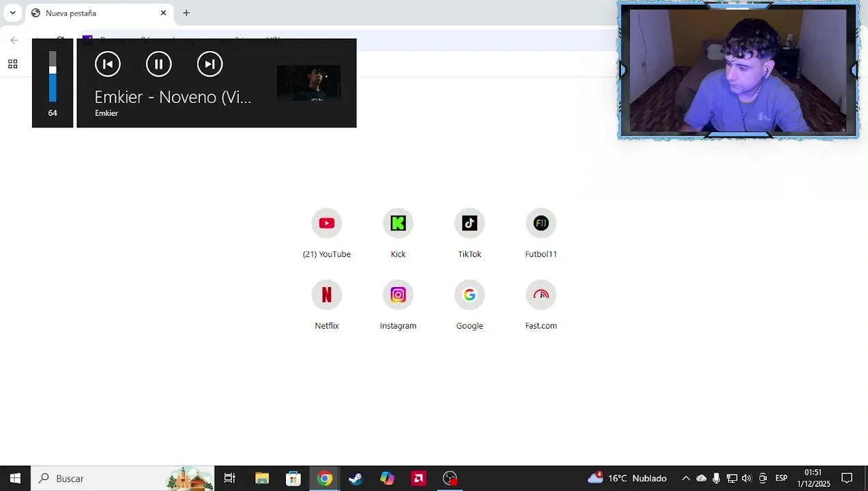
Task: Click the Chrome taskbar icon
Action: (x=325, y=478)
